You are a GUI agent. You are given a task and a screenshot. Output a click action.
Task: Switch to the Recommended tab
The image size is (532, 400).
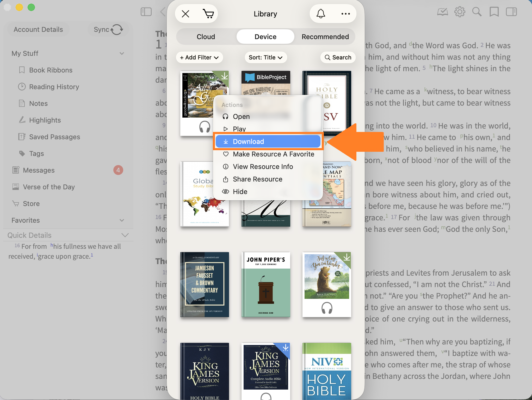(x=325, y=37)
